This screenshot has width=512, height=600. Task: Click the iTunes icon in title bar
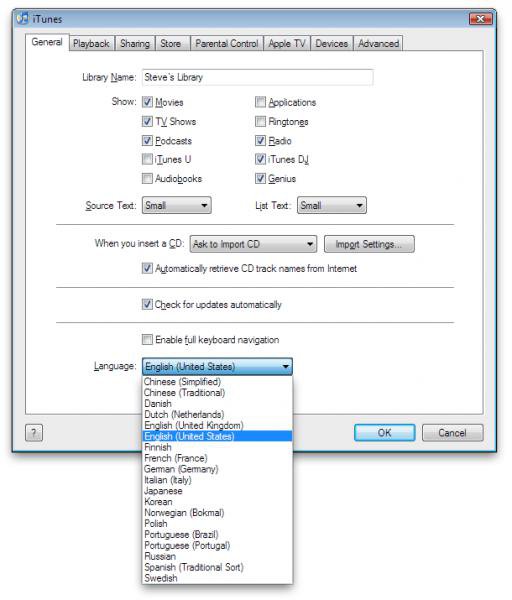click(23, 18)
